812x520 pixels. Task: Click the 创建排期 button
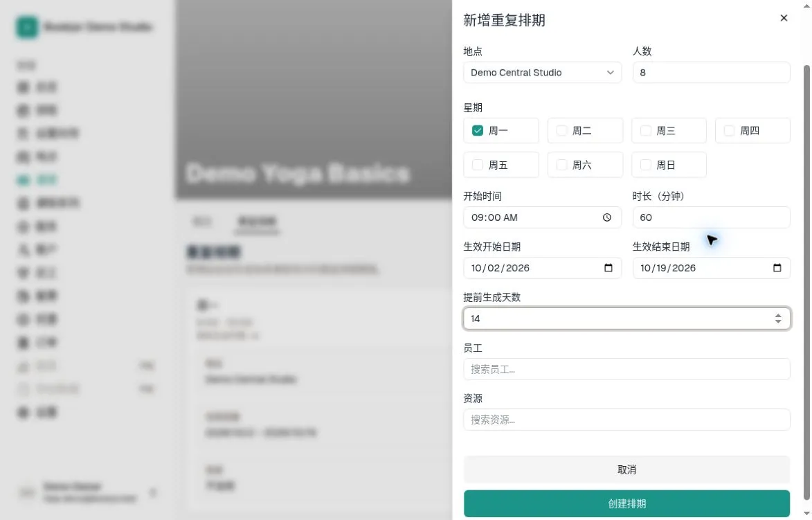tap(626, 503)
